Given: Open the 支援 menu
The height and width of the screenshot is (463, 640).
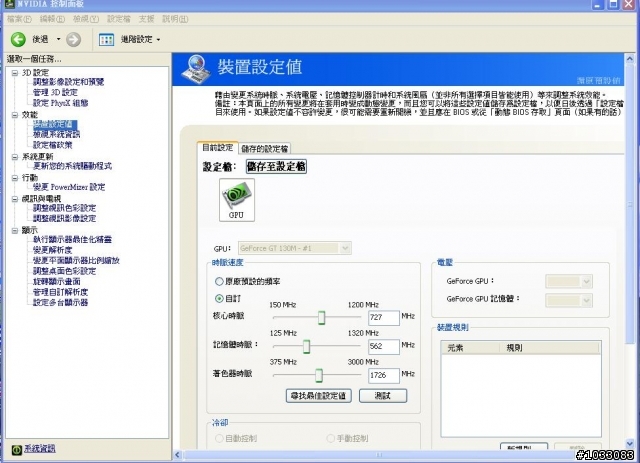Looking at the screenshot, I should click(146, 19).
